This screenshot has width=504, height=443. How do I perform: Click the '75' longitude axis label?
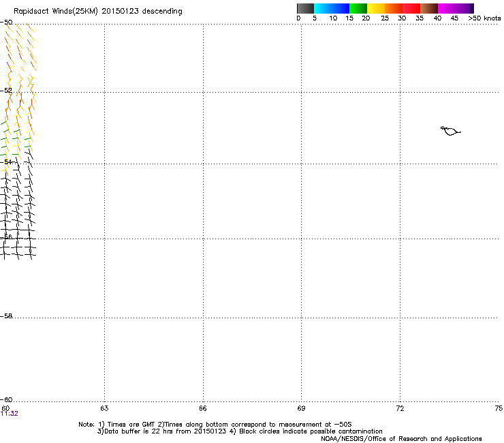[x=499, y=408]
